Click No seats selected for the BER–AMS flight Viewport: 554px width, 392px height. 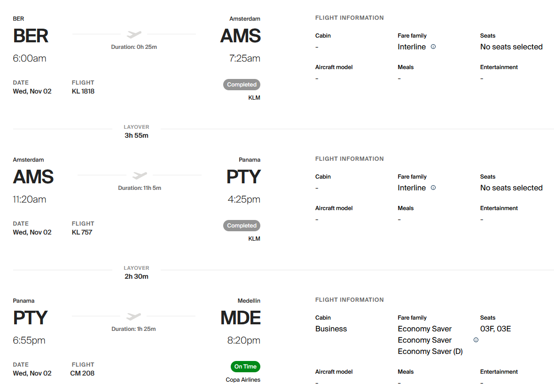point(511,47)
